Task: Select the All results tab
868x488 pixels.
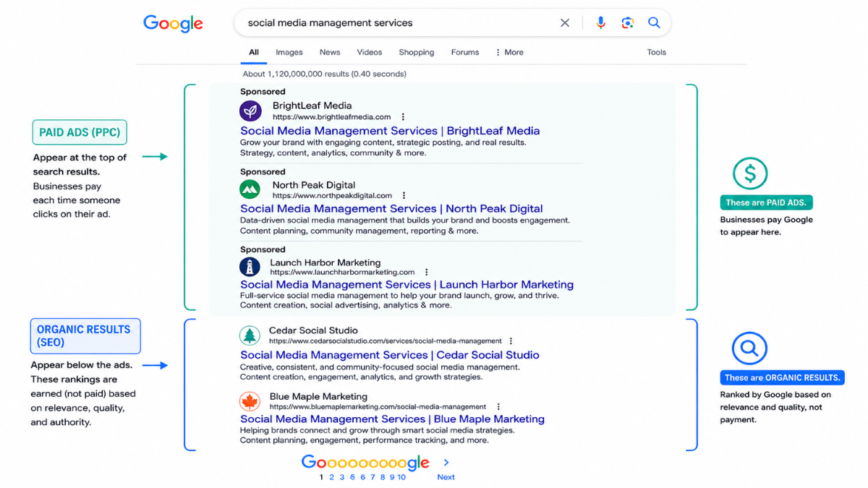Action: (x=254, y=52)
